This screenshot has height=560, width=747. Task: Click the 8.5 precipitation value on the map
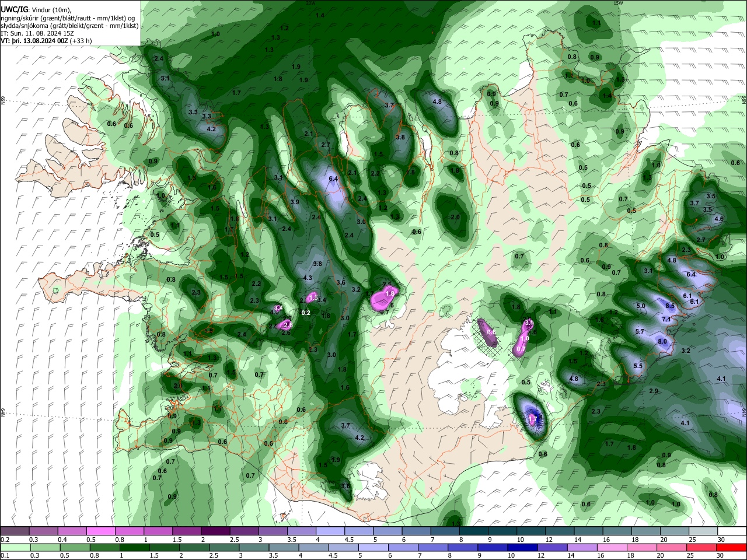[670, 306]
